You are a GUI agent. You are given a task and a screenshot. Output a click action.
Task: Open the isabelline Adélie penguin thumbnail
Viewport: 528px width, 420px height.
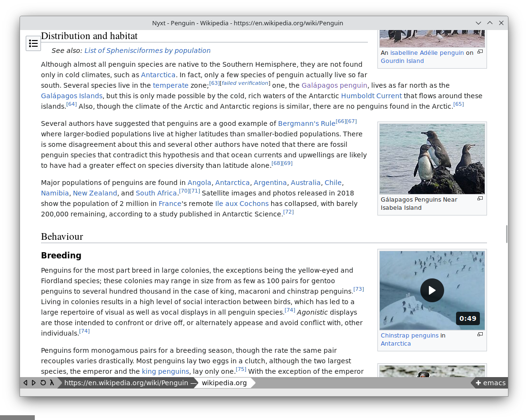432,39
